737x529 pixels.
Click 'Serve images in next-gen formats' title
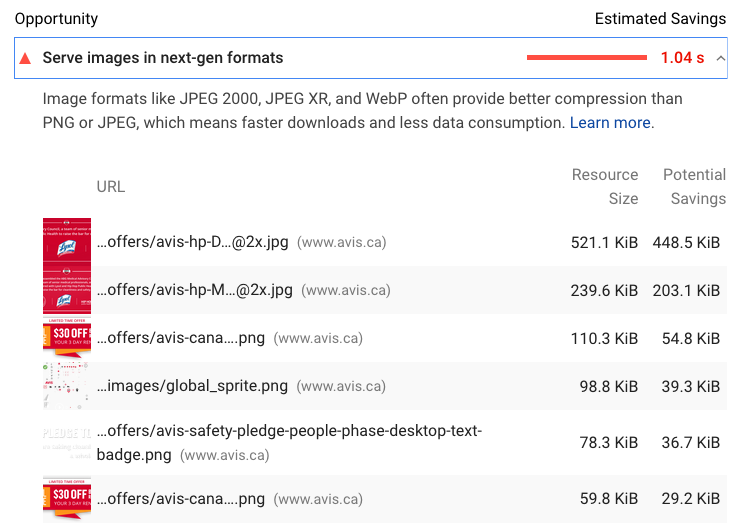163,58
